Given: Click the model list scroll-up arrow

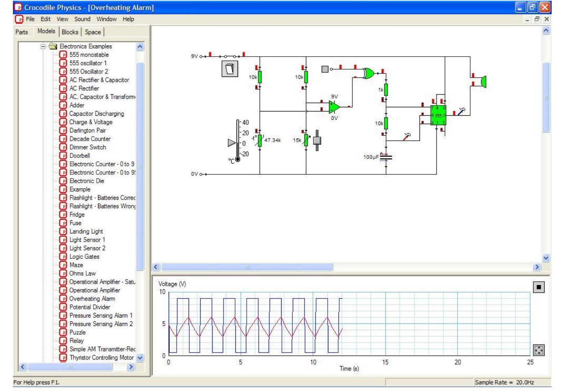Looking at the screenshot, I should click(140, 46).
